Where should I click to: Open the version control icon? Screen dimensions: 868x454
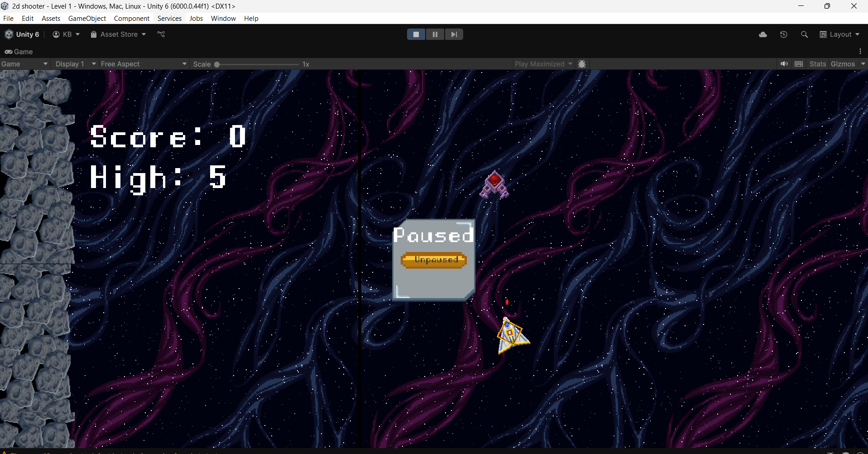(x=161, y=34)
